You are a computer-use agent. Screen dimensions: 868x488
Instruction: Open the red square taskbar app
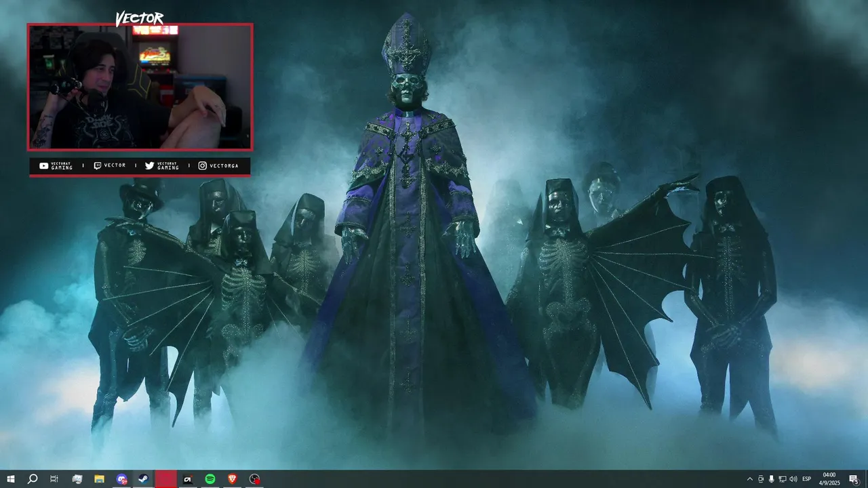click(166, 479)
